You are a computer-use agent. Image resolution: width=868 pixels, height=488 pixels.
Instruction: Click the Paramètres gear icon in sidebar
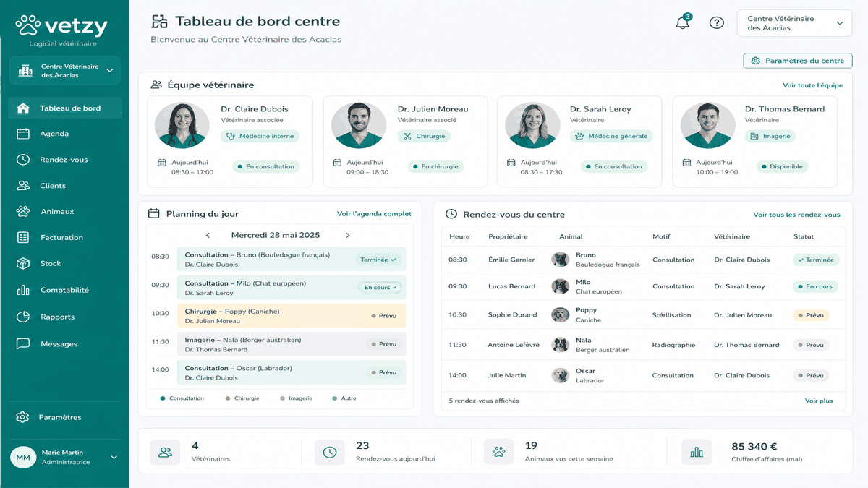click(23, 417)
